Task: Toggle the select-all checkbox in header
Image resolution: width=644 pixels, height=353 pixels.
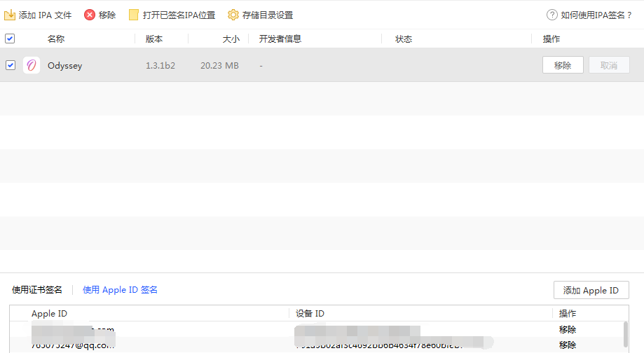Action: pyautogui.click(x=10, y=39)
